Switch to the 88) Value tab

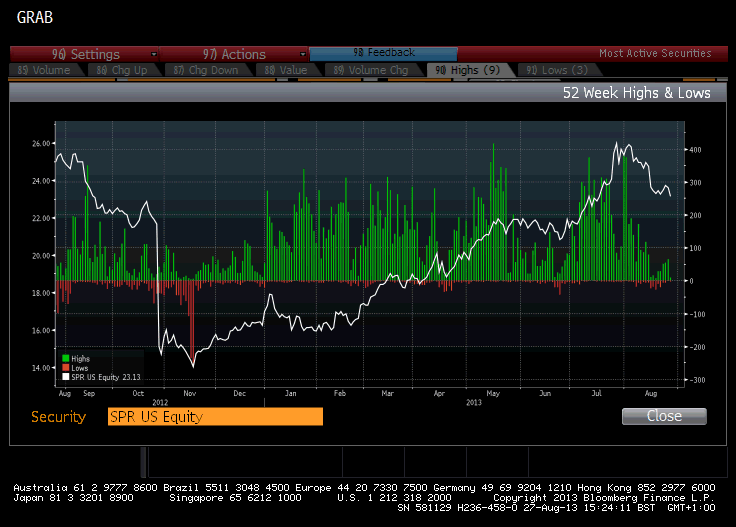[287, 70]
